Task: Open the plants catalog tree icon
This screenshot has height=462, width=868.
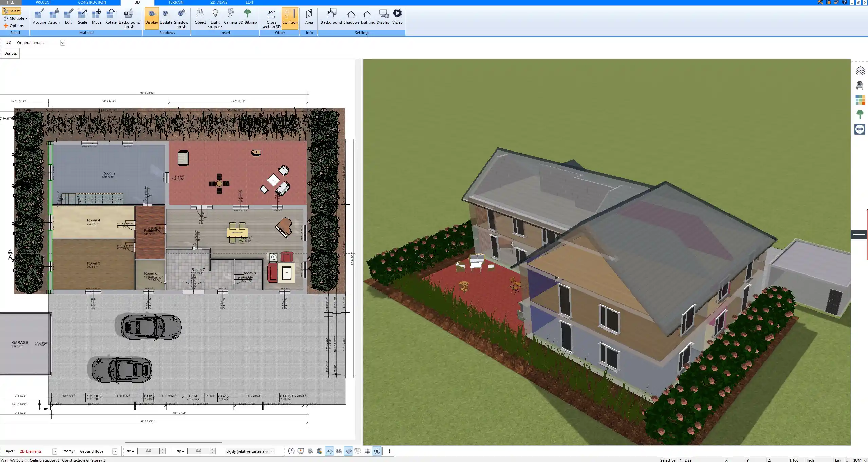Action: (x=860, y=114)
